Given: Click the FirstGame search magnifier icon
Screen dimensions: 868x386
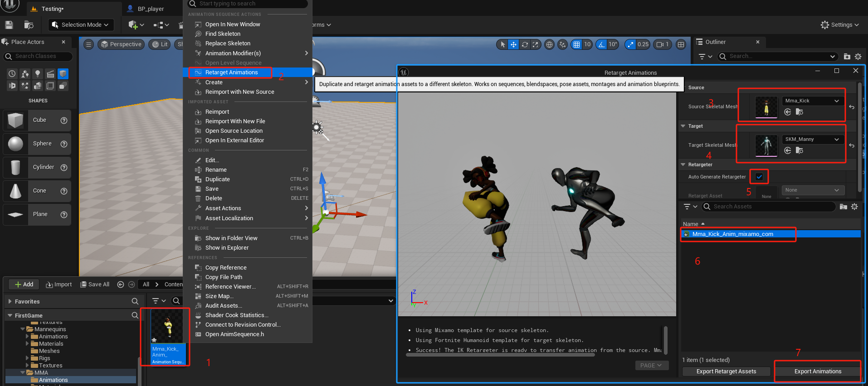Looking at the screenshot, I should click(x=135, y=315).
